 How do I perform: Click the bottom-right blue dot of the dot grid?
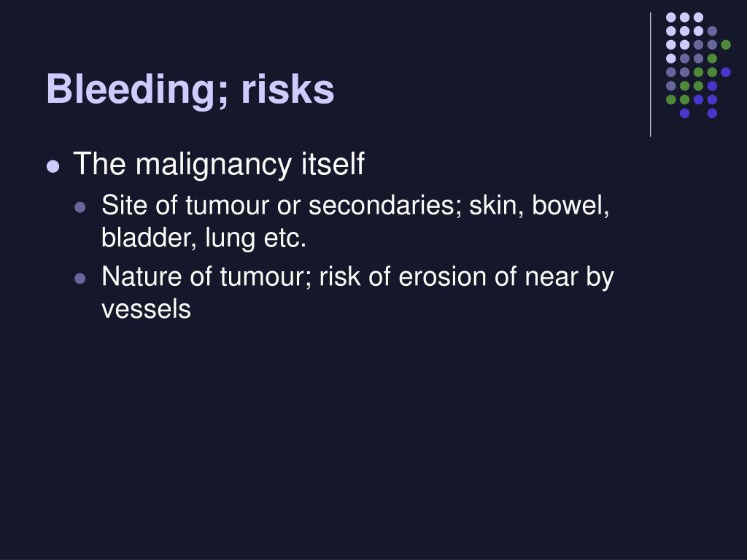[x=712, y=113]
